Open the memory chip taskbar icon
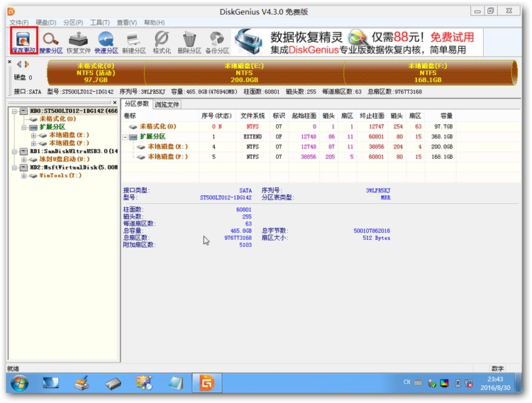Screen dimensions: 532x403 point(113,384)
